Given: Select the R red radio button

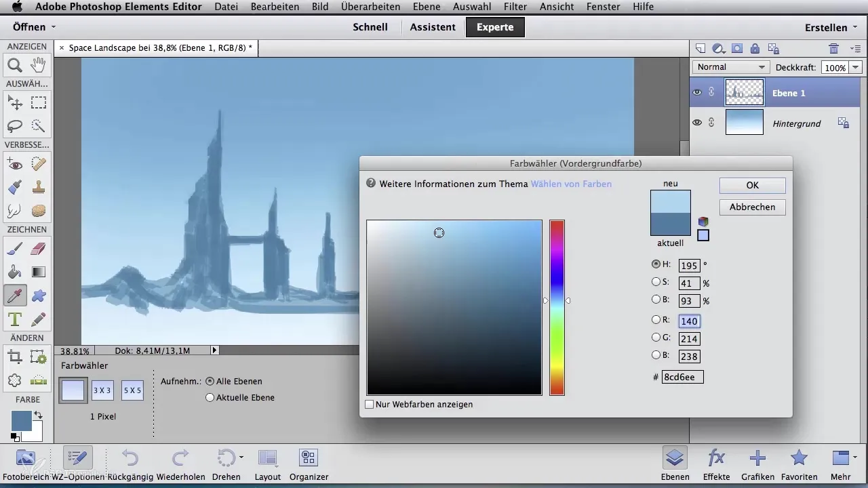Looking at the screenshot, I should [x=656, y=320].
